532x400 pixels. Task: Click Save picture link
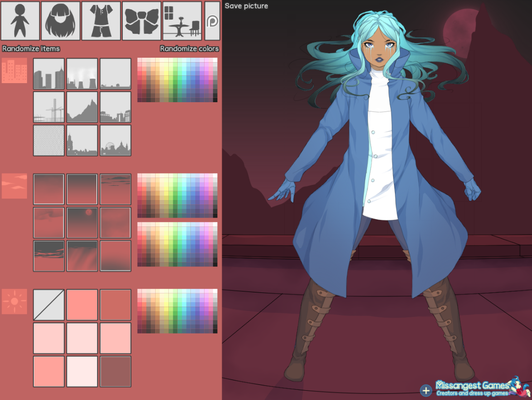[x=246, y=6]
